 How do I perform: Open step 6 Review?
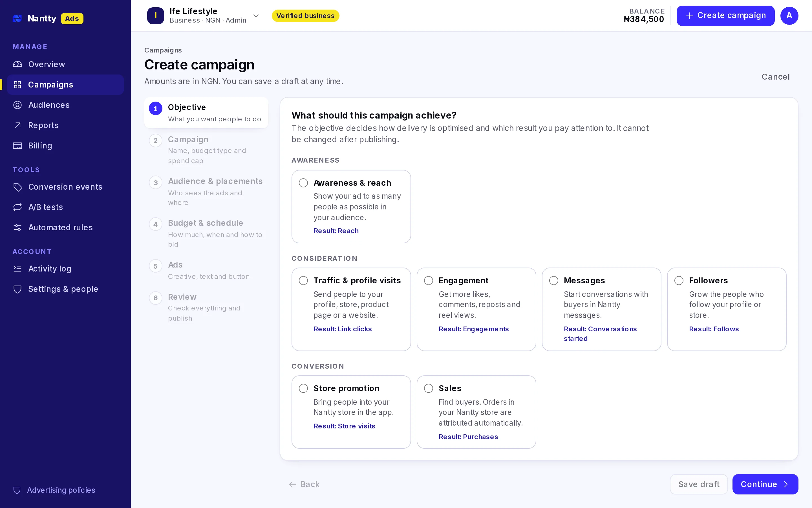206,307
